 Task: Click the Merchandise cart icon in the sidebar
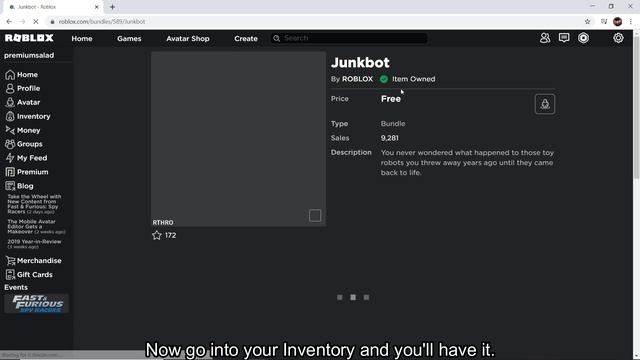(10, 261)
